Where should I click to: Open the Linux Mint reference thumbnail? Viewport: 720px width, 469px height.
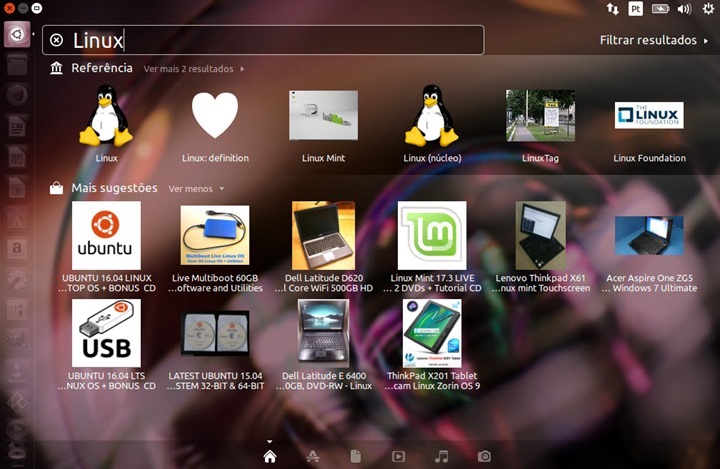click(323, 115)
